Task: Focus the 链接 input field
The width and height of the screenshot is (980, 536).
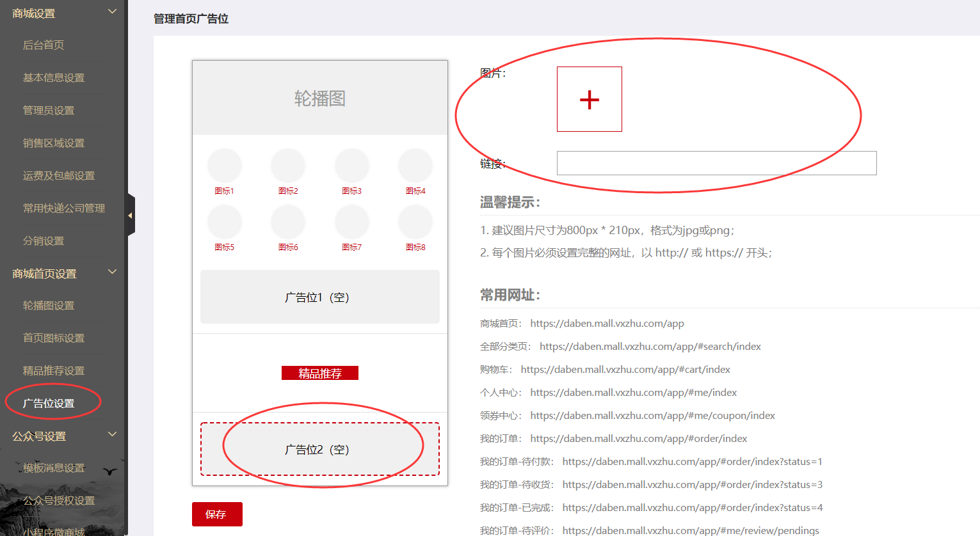Action: (716, 163)
